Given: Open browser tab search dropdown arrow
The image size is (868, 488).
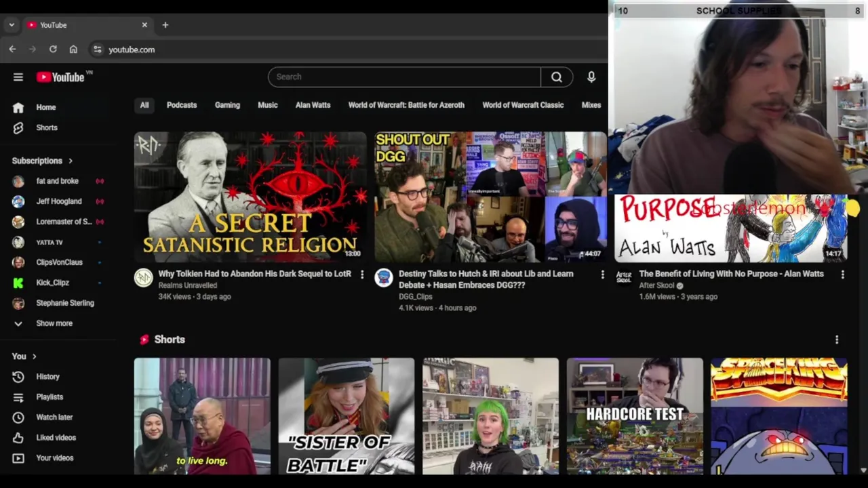Looking at the screenshot, I should (x=12, y=25).
